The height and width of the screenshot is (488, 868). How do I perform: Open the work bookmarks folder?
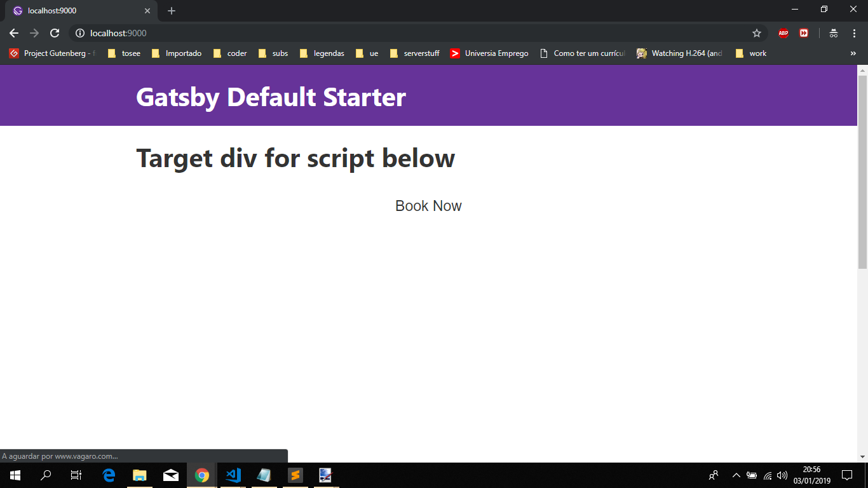pyautogui.click(x=750, y=53)
